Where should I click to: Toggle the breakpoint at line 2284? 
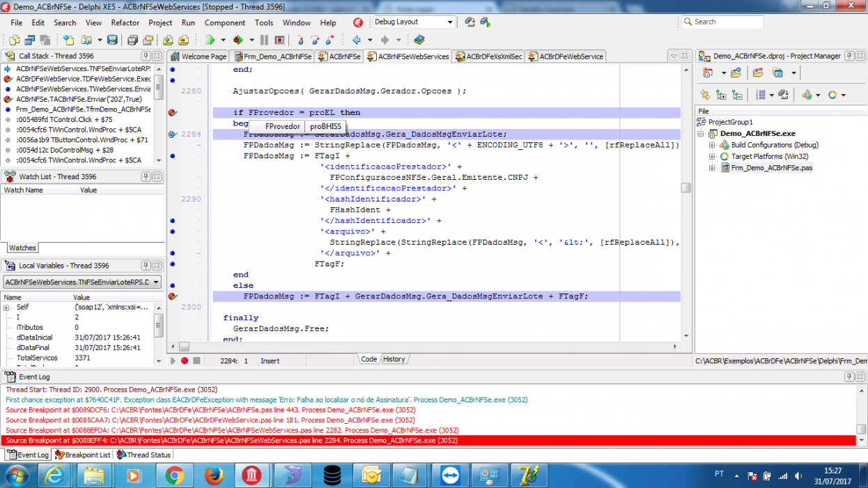173,134
